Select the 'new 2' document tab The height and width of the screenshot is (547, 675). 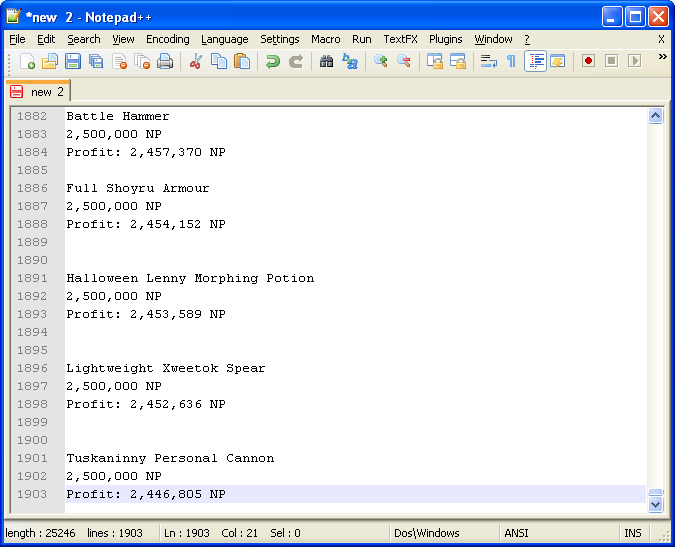coord(38,92)
